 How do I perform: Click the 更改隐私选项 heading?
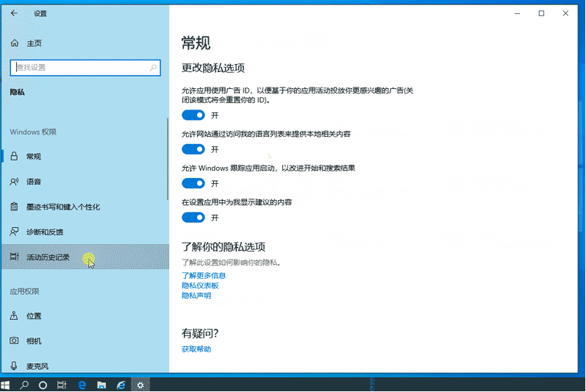point(213,68)
